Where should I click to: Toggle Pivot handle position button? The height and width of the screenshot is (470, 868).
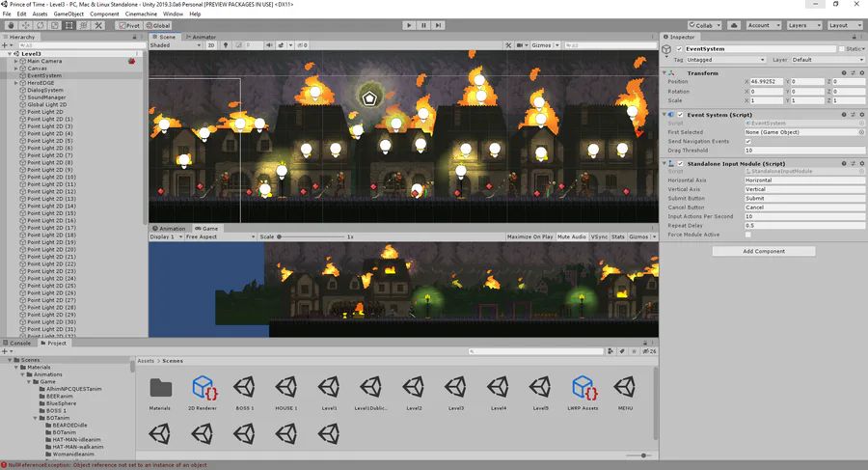[129, 25]
